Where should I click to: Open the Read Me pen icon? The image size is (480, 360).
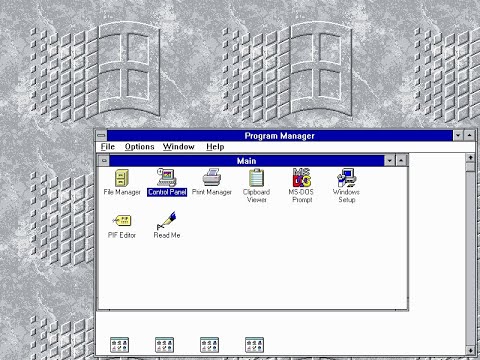(x=167, y=220)
